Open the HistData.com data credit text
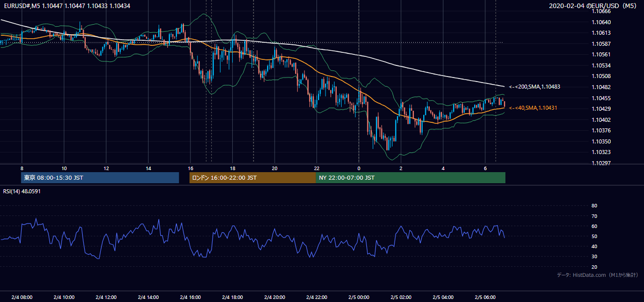The image size is (644, 302). pyautogui.click(x=597, y=275)
